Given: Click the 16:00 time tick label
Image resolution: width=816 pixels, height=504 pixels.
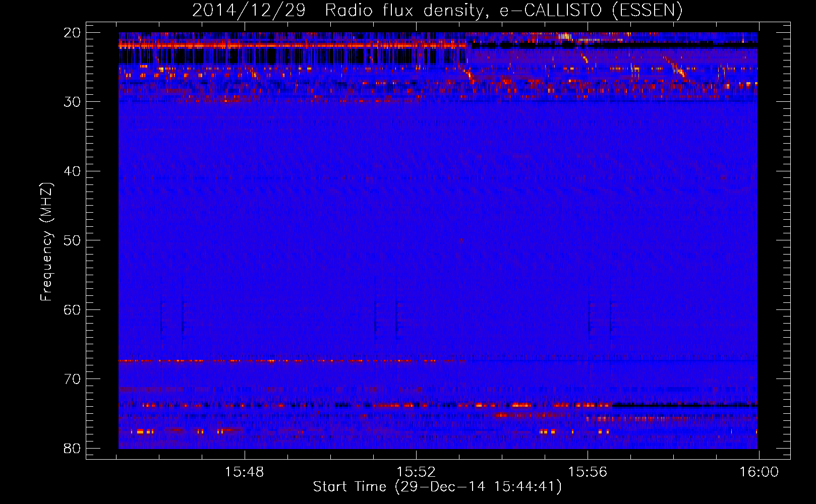Looking at the screenshot, I should coord(759,472).
